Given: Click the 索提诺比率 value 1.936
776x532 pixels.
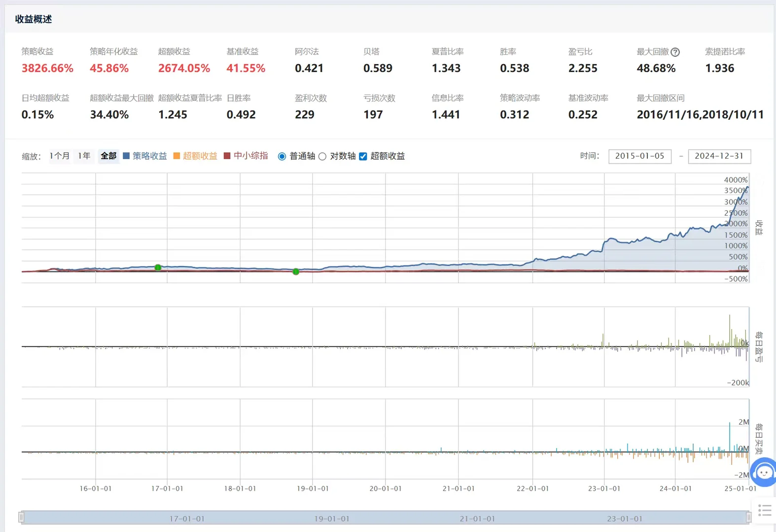Looking at the screenshot, I should (719, 68).
